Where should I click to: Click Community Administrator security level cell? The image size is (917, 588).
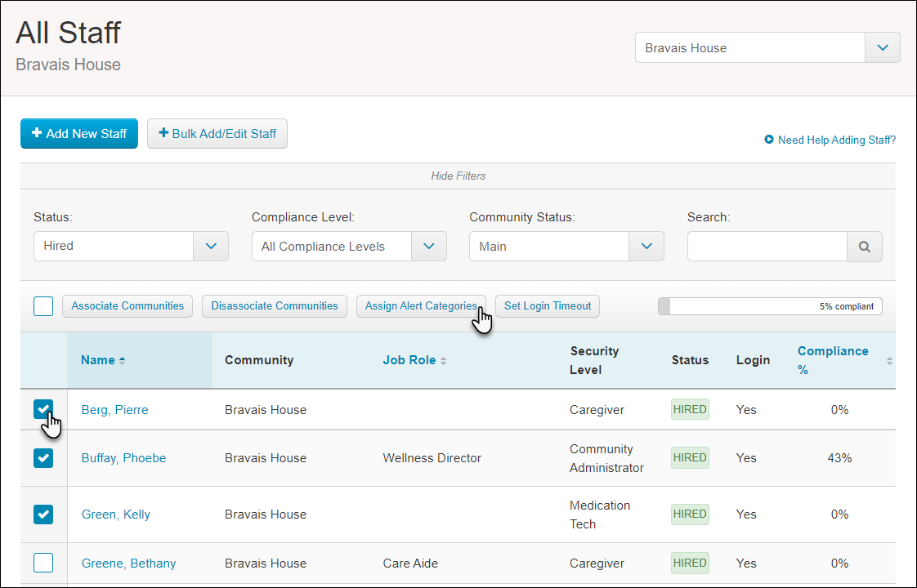coord(606,458)
